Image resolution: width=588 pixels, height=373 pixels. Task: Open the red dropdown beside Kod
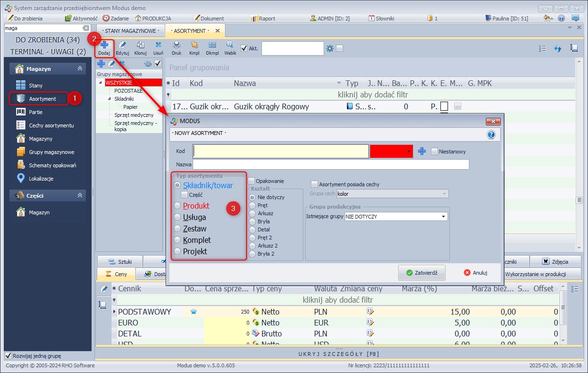409,152
